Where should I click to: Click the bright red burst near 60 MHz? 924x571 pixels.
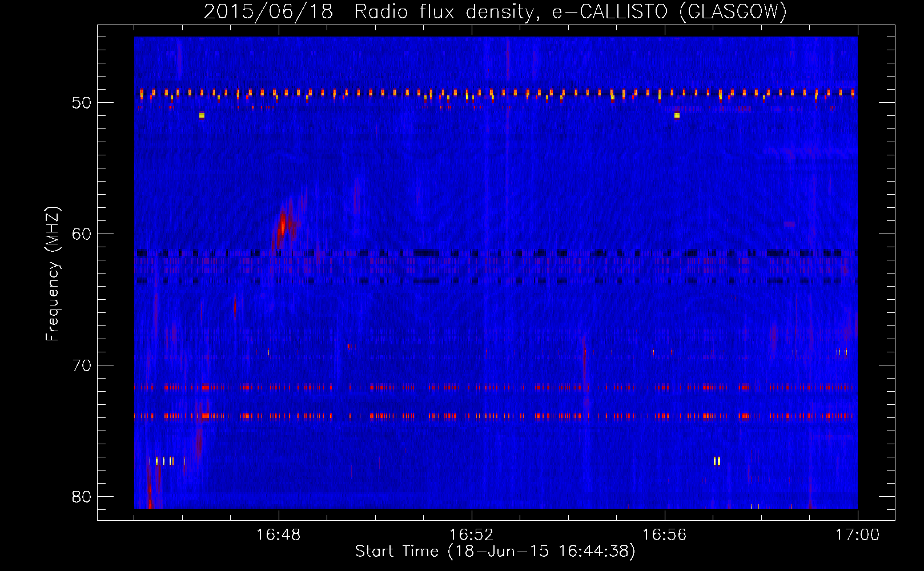click(283, 224)
